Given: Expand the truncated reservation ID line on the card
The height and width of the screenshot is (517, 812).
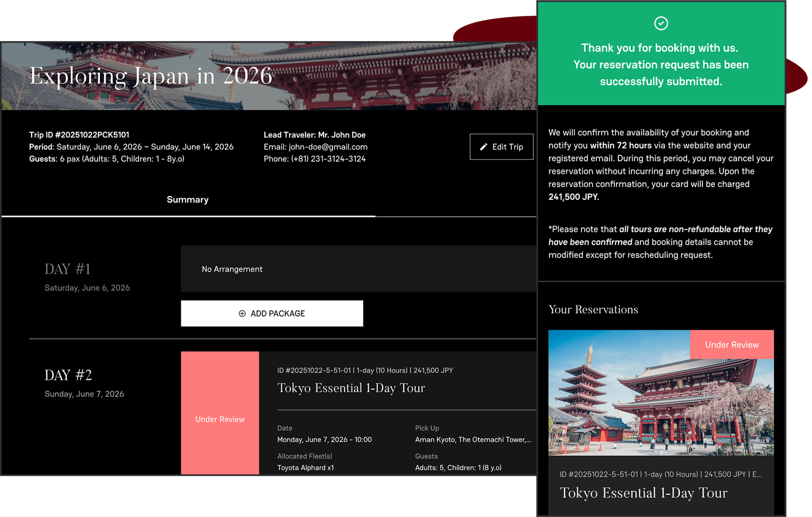Looking at the screenshot, I should (660, 474).
